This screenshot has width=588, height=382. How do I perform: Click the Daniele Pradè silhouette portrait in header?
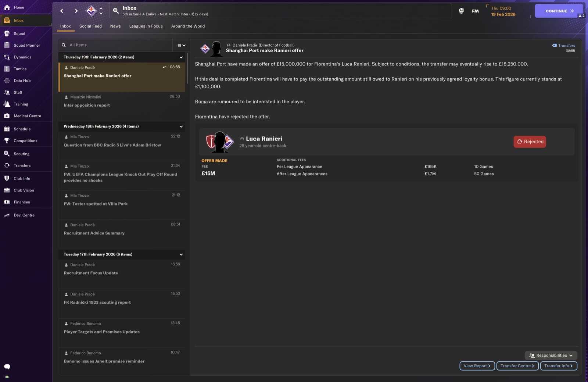217,49
